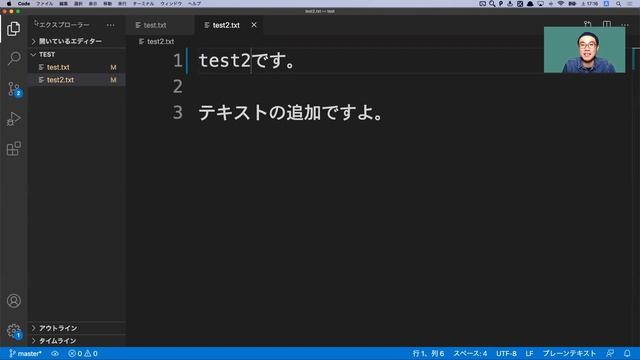Click the Wi-Fi icon in menu bar
The height and width of the screenshot is (360, 640).
pos(561,4)
